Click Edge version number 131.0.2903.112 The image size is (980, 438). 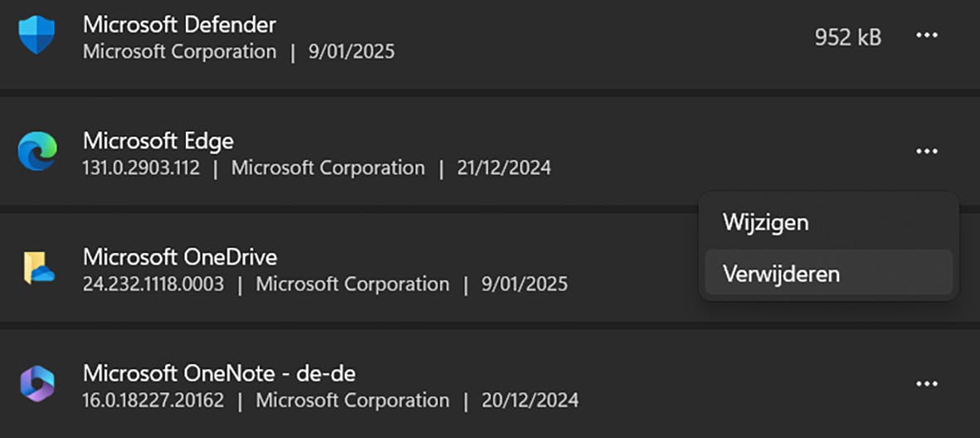click(141, 168)
